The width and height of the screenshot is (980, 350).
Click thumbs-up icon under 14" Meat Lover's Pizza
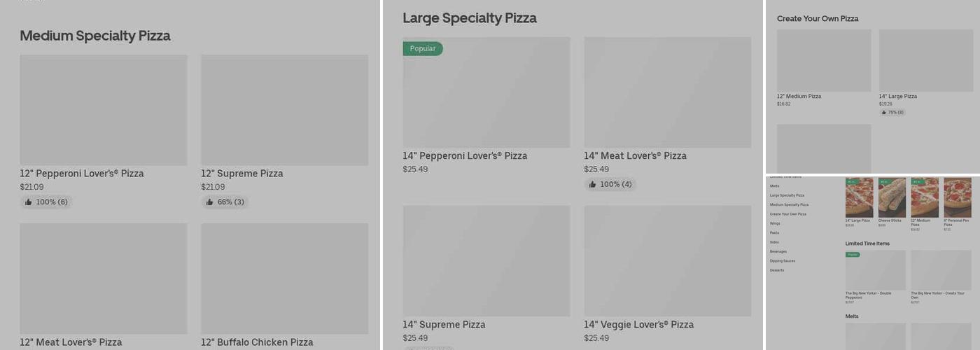(x=592, y=185)
